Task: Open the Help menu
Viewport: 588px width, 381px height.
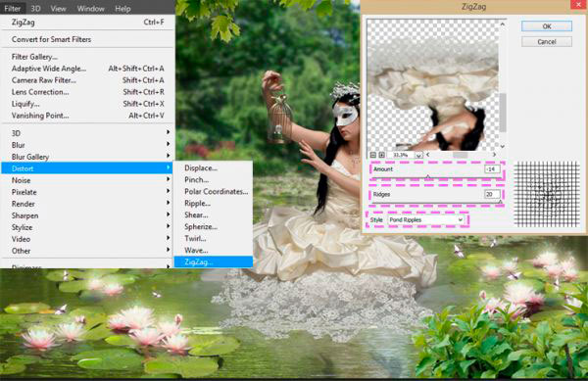Action: (x=122, y=8)
